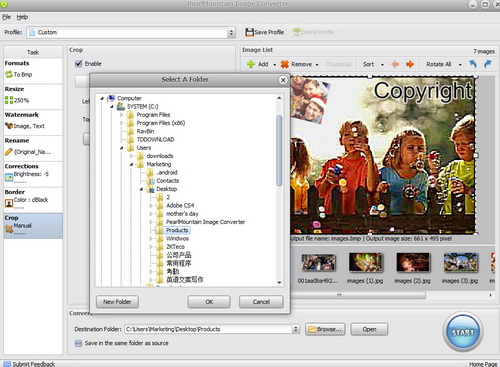
Task: Collapse the Users folder node
Action: point(122,148)
